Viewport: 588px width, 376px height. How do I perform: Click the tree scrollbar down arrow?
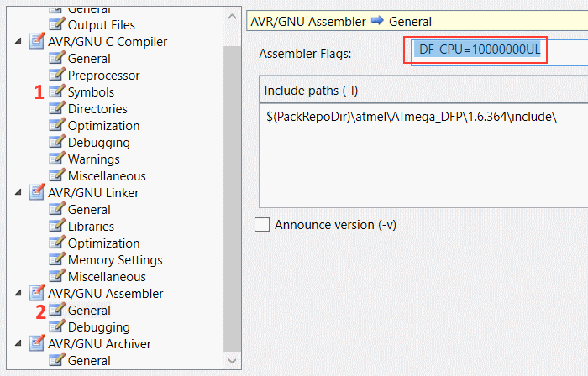pyautogui.click(x=233, y=359)
